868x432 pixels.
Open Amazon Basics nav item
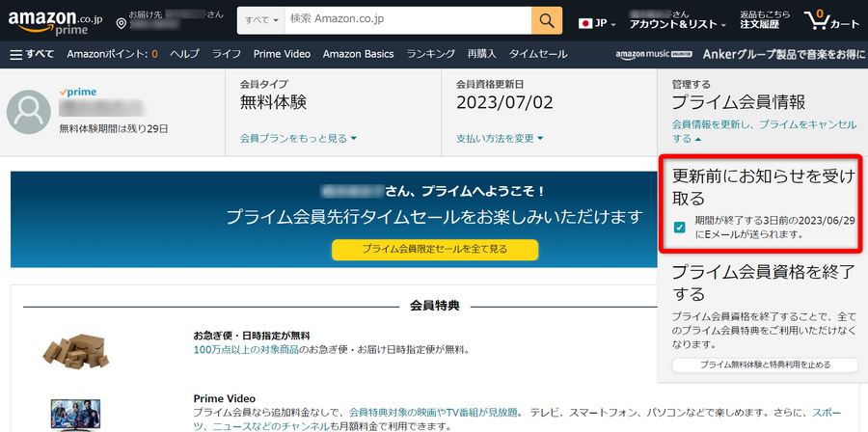358,54
